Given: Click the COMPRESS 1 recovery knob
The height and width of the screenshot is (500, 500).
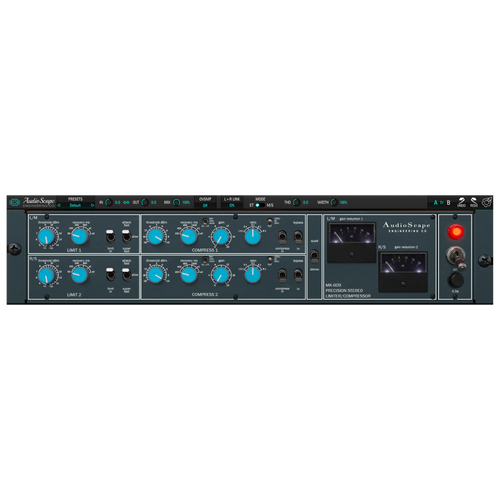Looking at the screenshot, I should click(x=189, y=236).
